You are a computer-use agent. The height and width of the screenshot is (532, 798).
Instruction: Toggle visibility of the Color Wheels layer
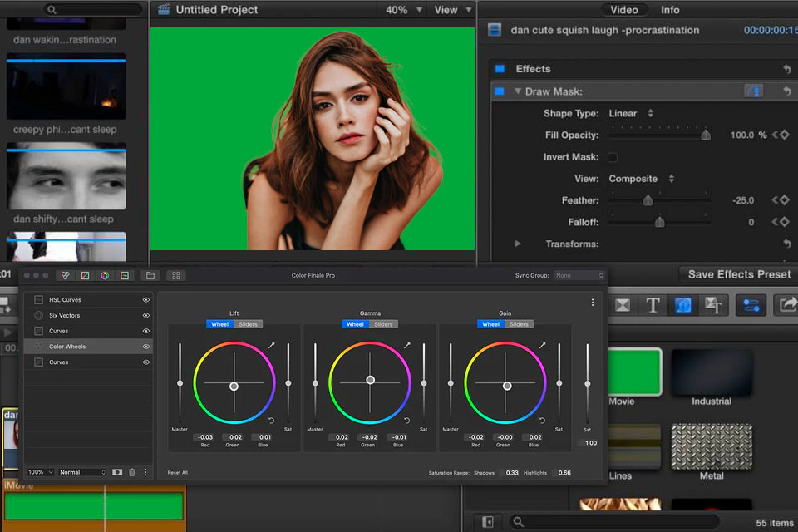point(146,347)
